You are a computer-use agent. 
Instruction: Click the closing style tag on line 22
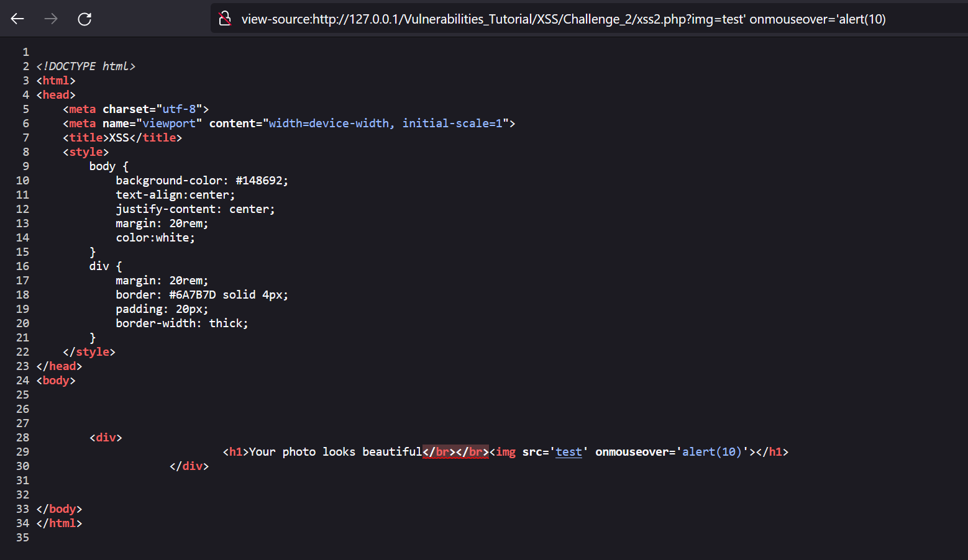click(x=89, y=352)
